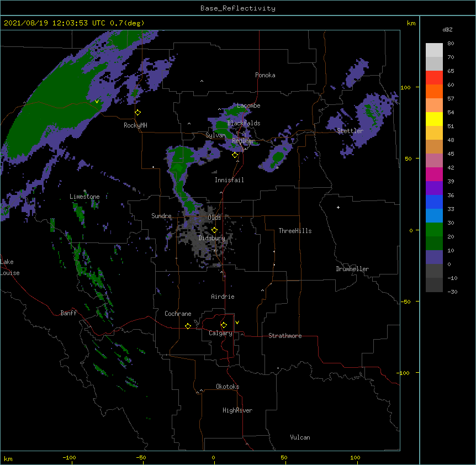476x465 pixels.
Task: Click the yellow diamond marker above RockyMH
Action: point(138,113)
